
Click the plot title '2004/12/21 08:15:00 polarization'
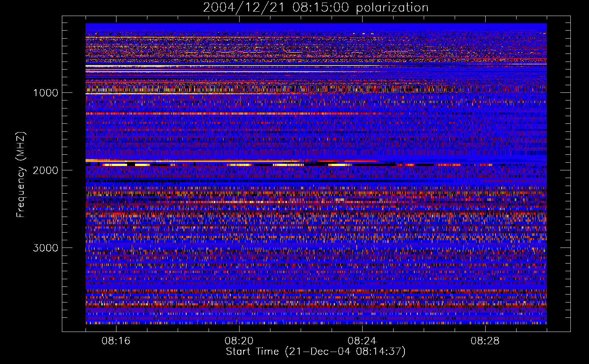tap(316, 8)
